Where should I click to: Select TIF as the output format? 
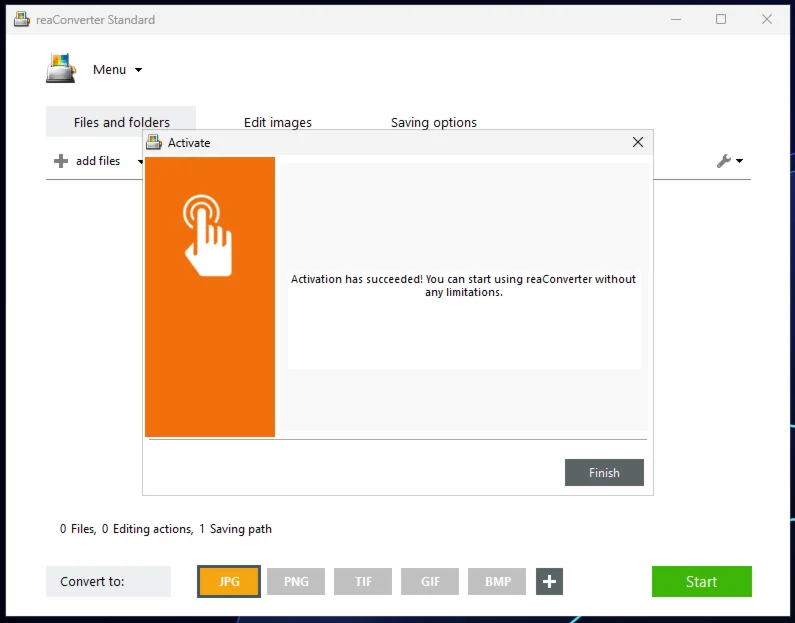coord(363,581)
